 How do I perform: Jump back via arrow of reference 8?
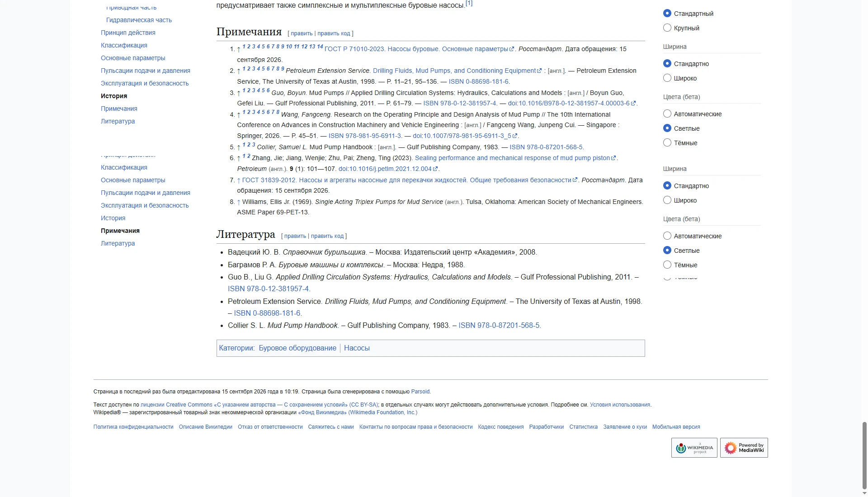pos(239,202)
